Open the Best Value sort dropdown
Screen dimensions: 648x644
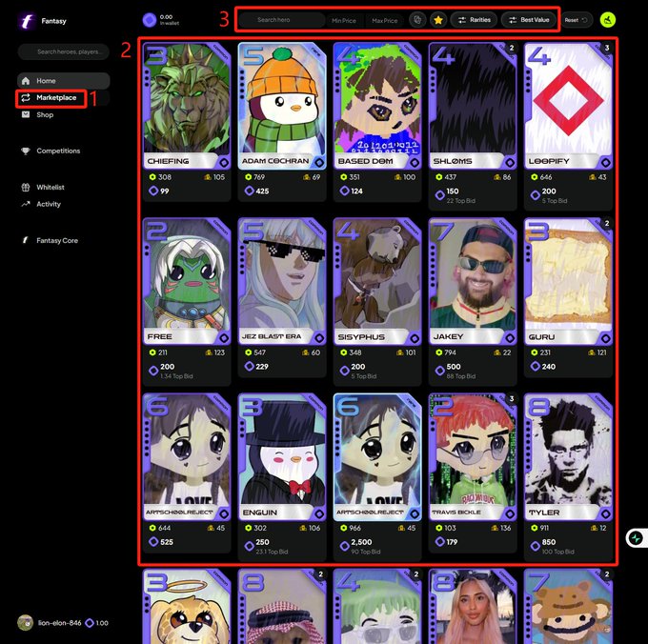[529, 20]
